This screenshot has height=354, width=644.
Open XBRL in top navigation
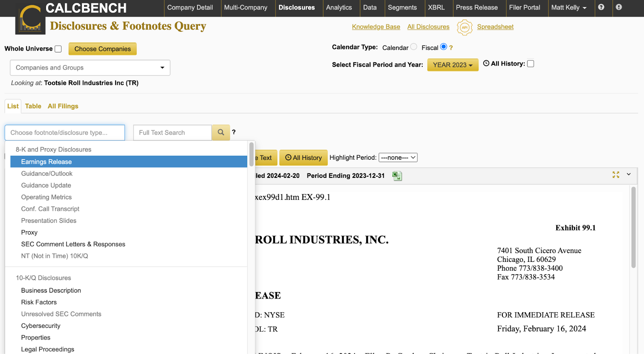(x=436, y=8)
